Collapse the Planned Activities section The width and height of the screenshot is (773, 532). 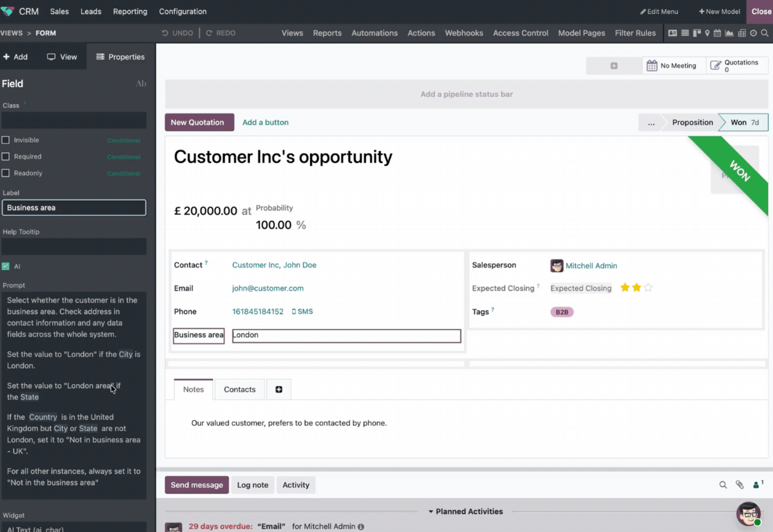465,511
